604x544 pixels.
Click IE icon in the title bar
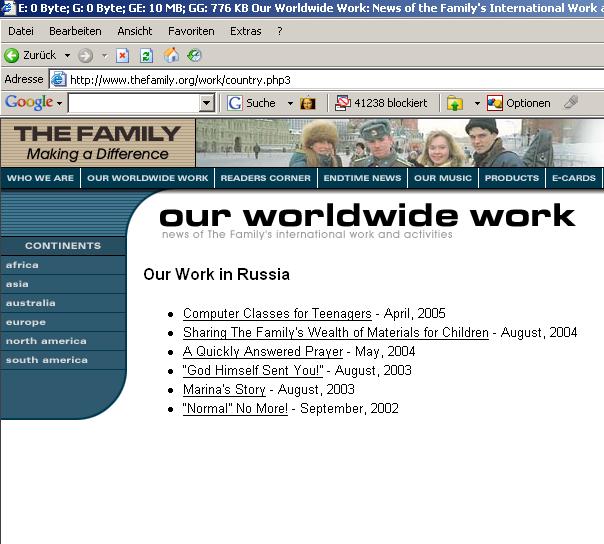8,8
